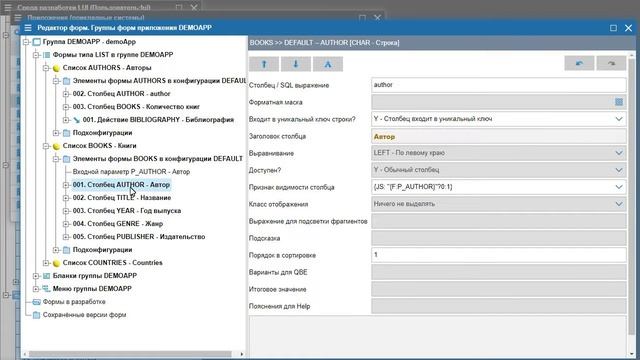Screen dimensions: 640x360
Task: Select 003. Столбец BOOKS - Количество книг
Action: [136, 107]
